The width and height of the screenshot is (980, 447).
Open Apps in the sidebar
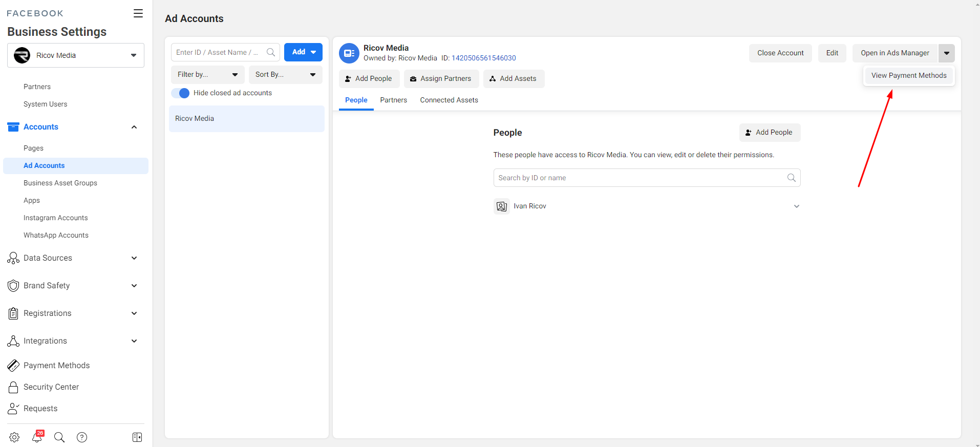tap(32, 201)
